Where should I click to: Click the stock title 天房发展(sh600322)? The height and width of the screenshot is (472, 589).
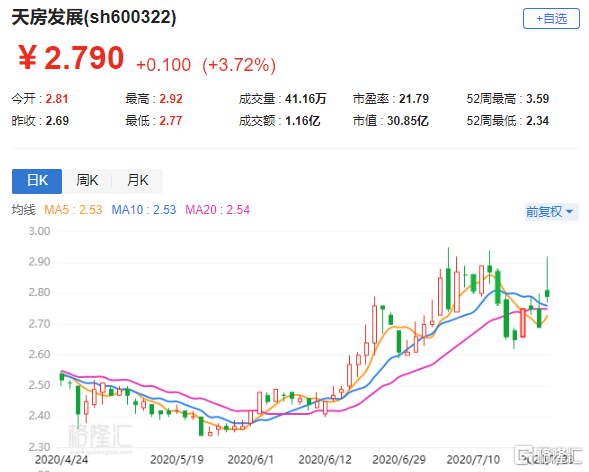[x=94, y=17]
